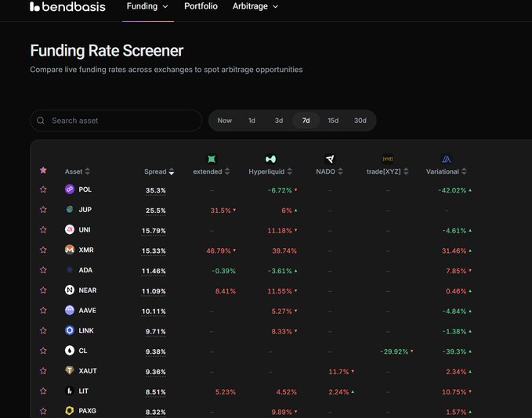532x418 pixels.
Task: Click the XMR coin icon
Action: [x=70, y=250]
